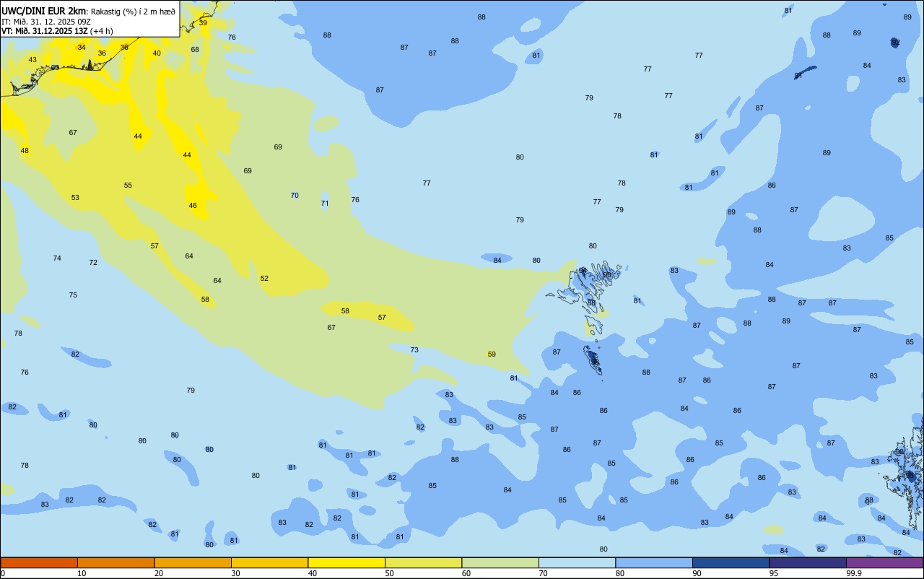Click the humidity value '71' on the map

pos(325,204)
